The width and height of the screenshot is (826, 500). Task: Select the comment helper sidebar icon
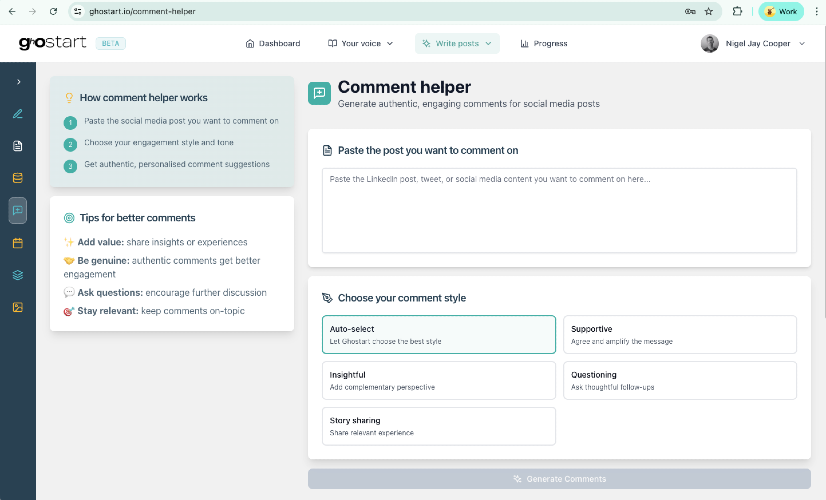(x=18, y=211)
